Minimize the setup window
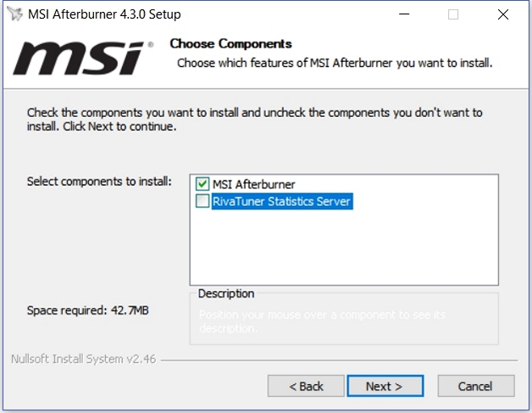 click(404, 14)
